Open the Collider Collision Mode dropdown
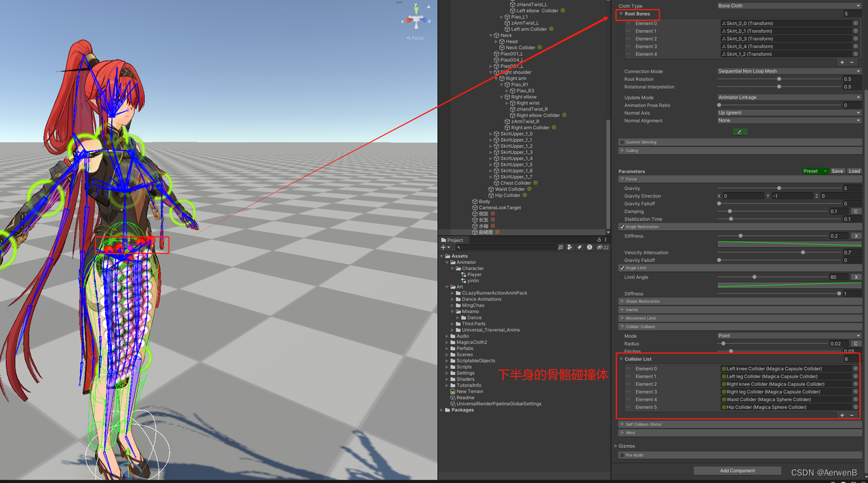 tap(789, 336)
